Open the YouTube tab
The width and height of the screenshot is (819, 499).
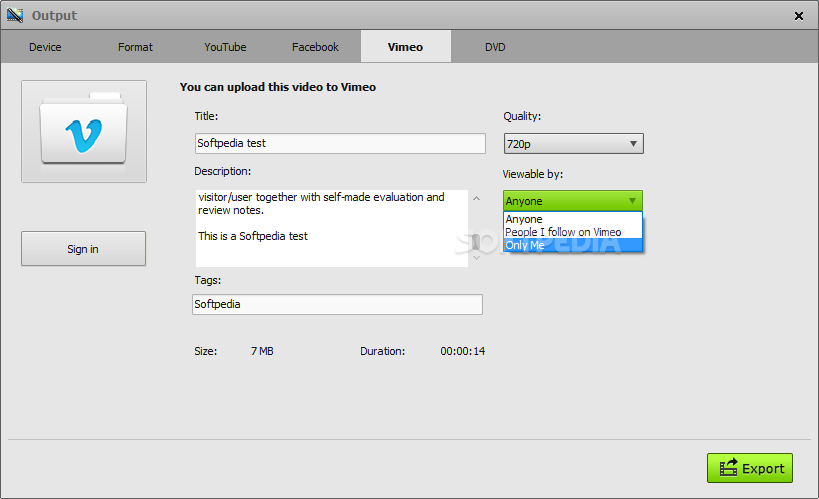click(225, 47)
